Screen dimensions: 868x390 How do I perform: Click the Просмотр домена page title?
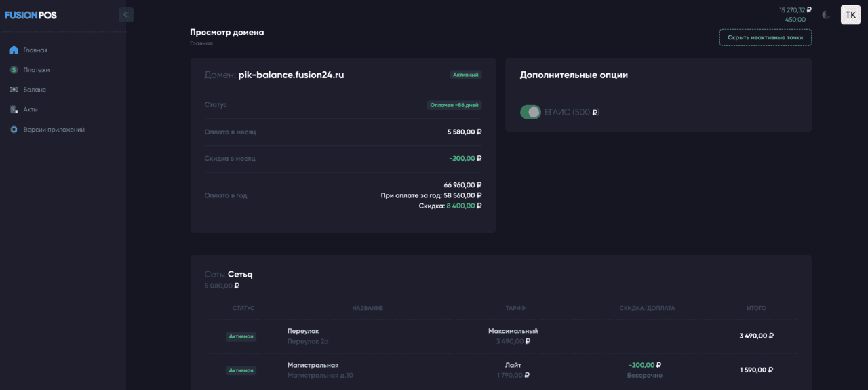(x=227, y=32)
